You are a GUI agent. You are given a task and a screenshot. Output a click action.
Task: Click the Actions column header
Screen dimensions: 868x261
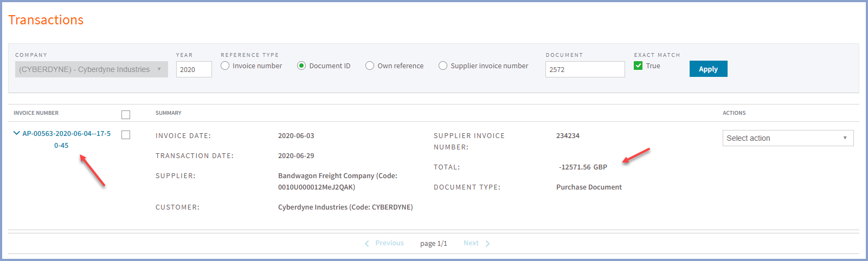click(734, 113)
